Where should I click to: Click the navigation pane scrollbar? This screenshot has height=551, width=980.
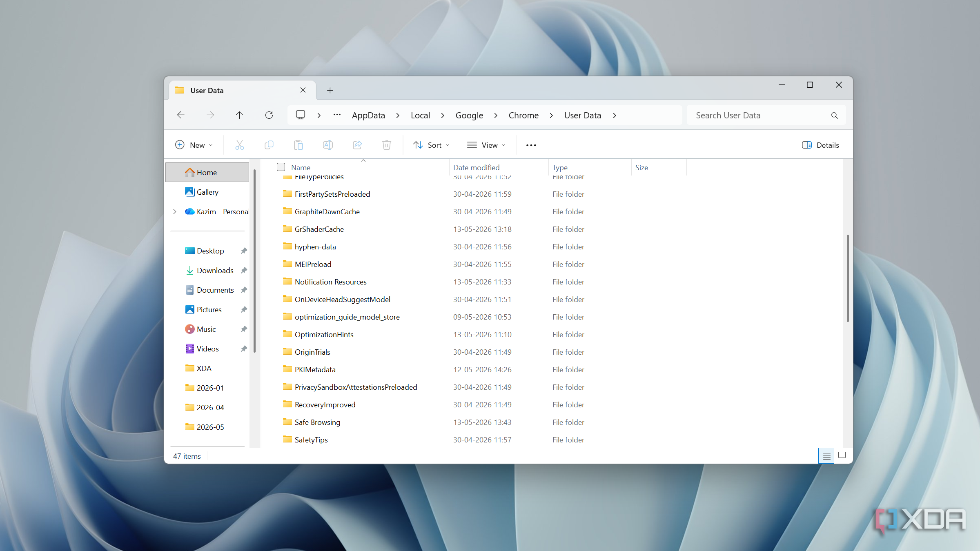point(254,260)
